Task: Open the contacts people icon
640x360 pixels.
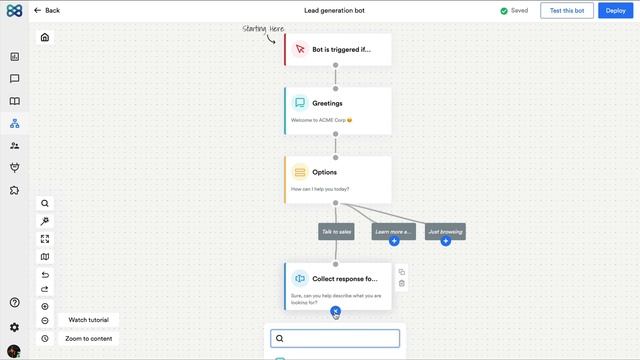Action: (15, 146)
